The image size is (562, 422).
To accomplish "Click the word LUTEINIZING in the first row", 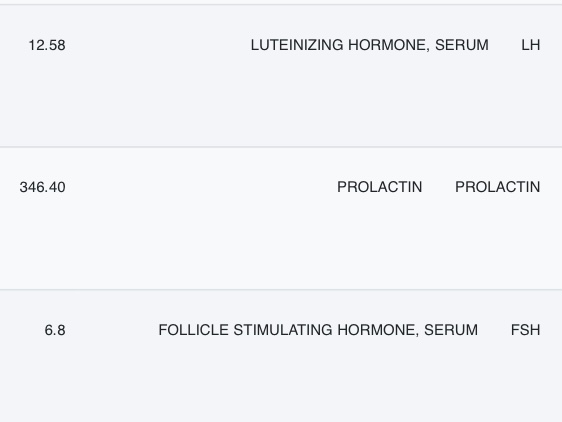I will click(x=297, y=45).
